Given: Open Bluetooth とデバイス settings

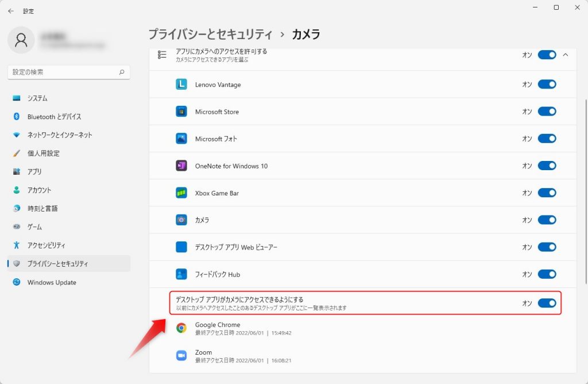Looking at the screenshot, I should coord(69,116).
